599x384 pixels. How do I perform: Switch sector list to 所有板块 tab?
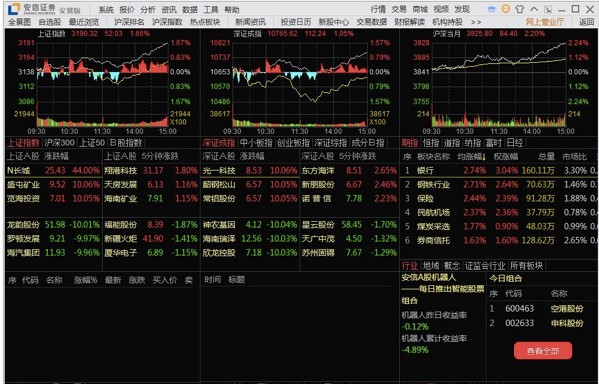tap(526, 266)
